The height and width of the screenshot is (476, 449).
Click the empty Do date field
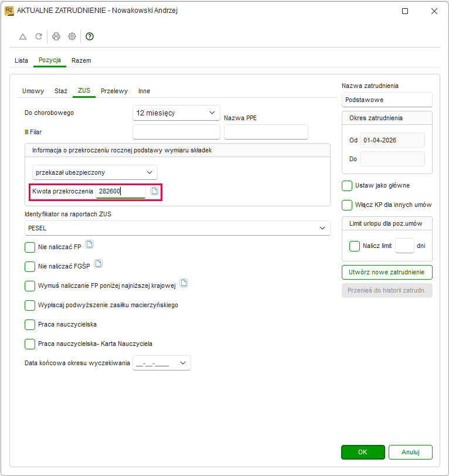pos(392,159)
